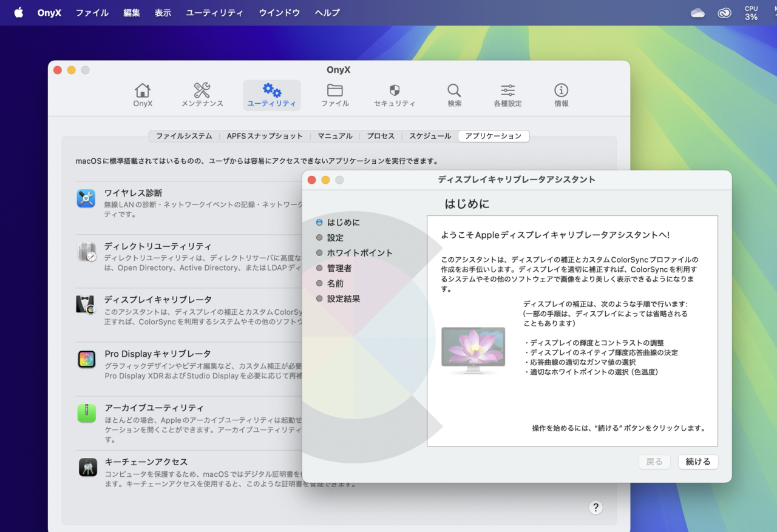Viewport: 777px width, 532px height.
Task: Click the ディレクトリユーティリティ title text
Action: point(158,246)
